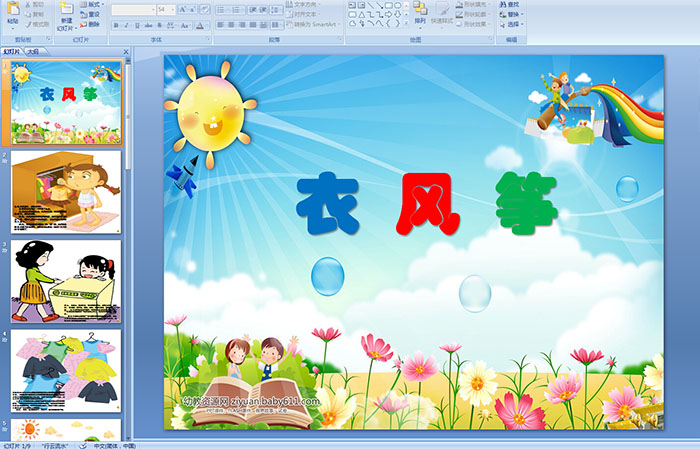Toggle Italic formatting

click(x=126, y=25)
